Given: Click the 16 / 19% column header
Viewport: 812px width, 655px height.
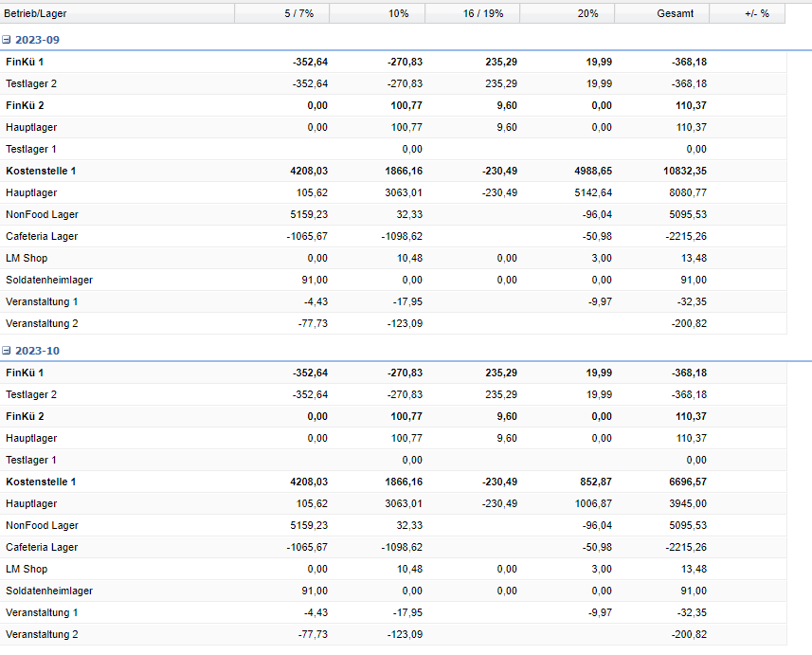Looking at the screenshot, I should pos(472,13).
